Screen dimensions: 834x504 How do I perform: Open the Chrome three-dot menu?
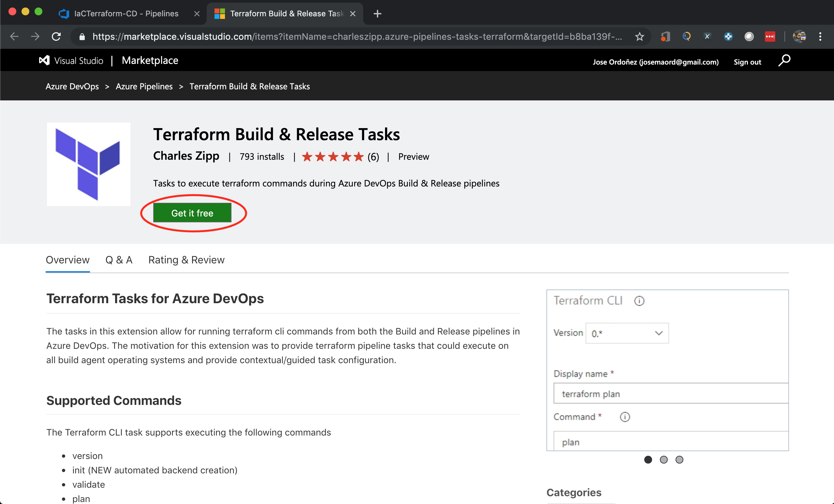point(820,37)
